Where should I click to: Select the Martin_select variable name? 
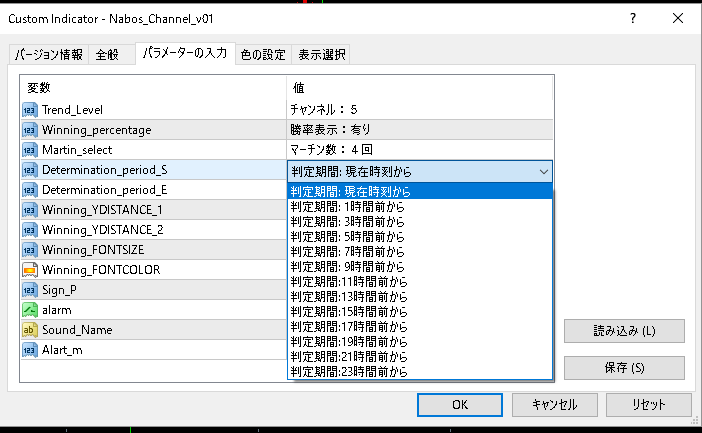77,150
